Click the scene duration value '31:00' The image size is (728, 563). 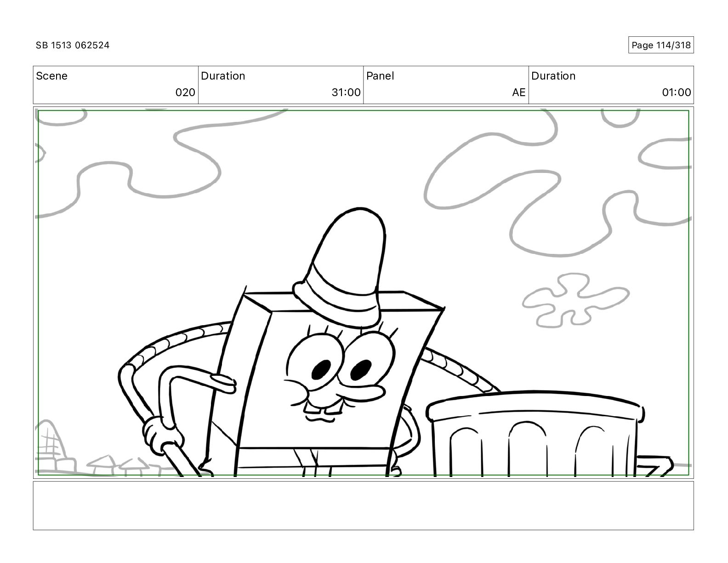(346, 92)
